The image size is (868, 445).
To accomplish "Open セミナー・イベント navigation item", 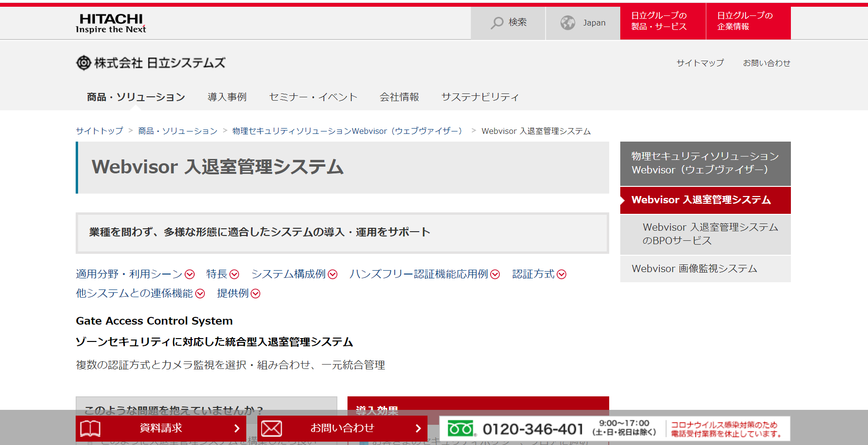I will (313, 97).
